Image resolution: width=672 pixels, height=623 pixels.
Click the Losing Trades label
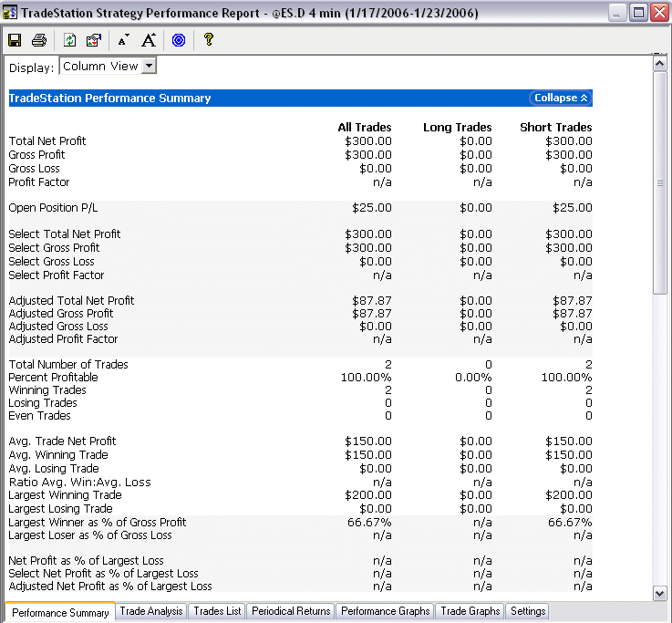click(43, 403)
